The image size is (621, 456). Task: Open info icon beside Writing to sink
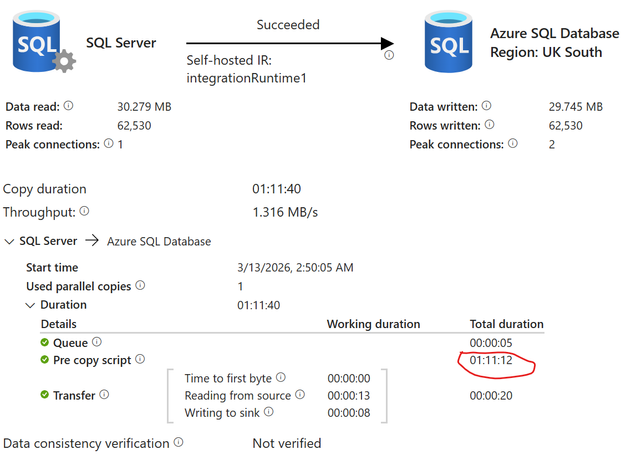[x=269, y=412]
